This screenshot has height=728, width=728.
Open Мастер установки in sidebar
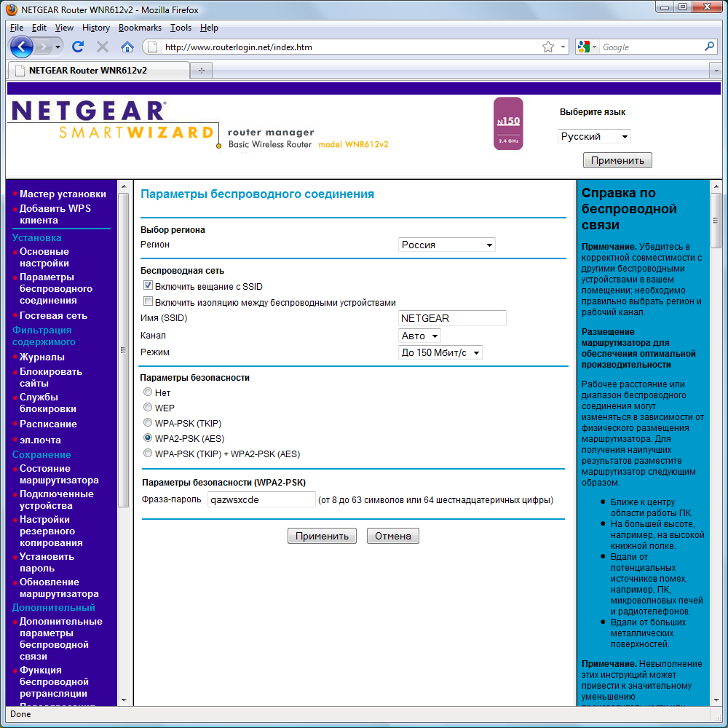63,194
